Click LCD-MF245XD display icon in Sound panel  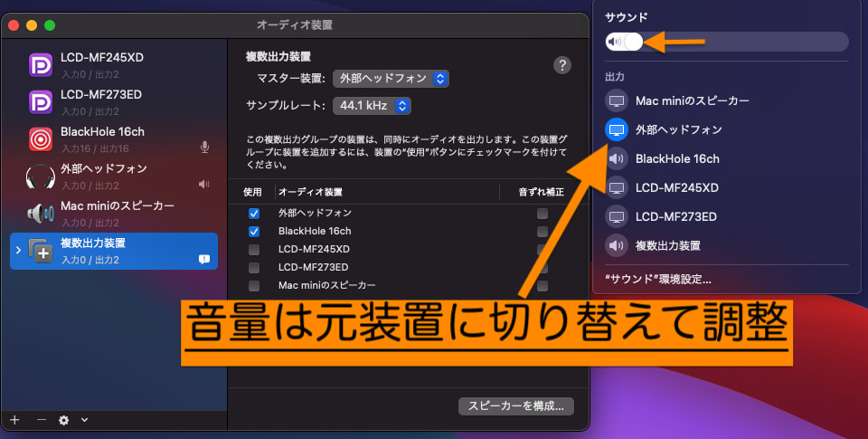tap(617, 187)
